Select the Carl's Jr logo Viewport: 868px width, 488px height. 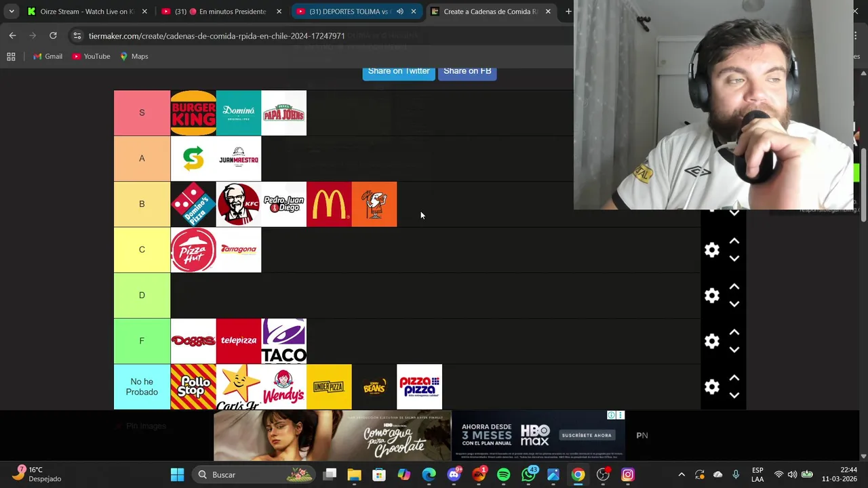click(238, 386)
